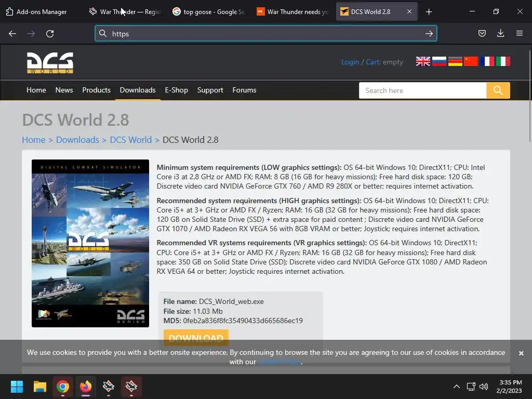532x399 pixels.
Task: Switch to top goose Google Search tab
Action: click(208, 11)
